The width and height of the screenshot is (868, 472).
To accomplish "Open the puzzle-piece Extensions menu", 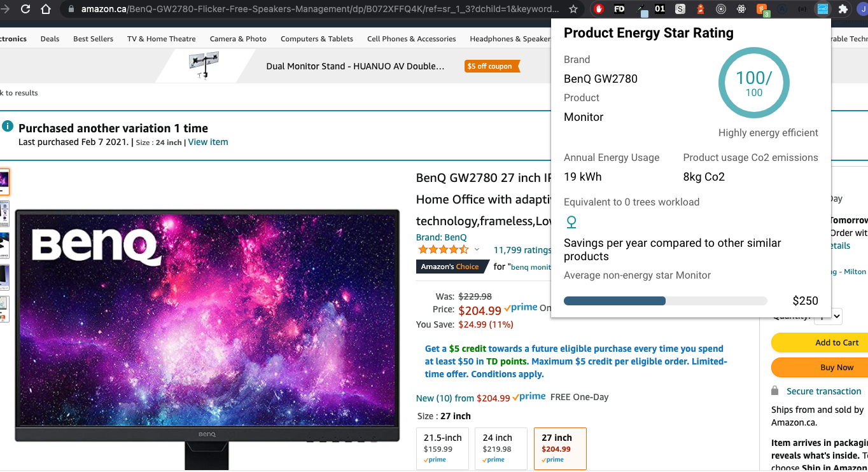I will pos(843,9).
